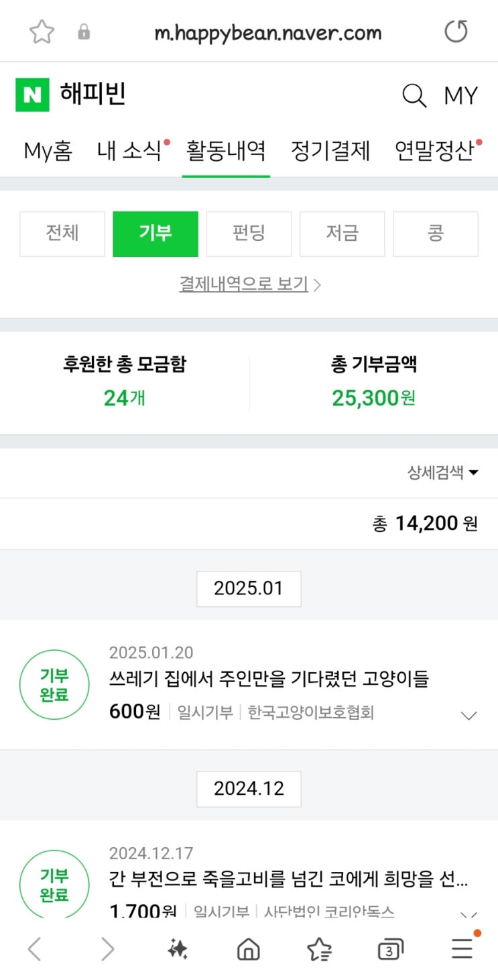This screenshot has width=498, height=980.
Task: Open browser hamburger menu
Action: coord(462,948)
